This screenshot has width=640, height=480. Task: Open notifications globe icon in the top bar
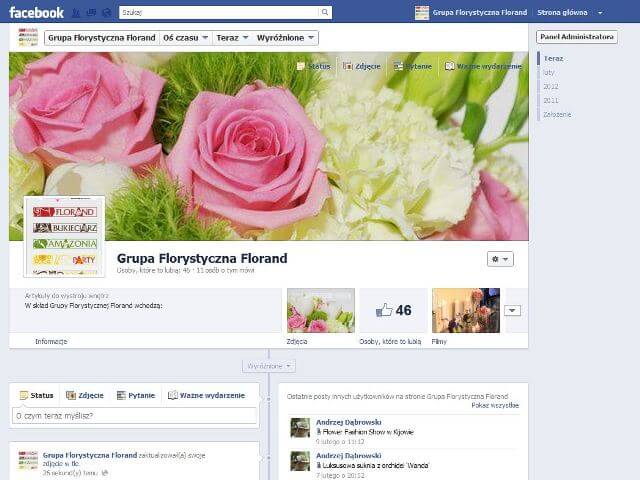[x=107, y=13]
